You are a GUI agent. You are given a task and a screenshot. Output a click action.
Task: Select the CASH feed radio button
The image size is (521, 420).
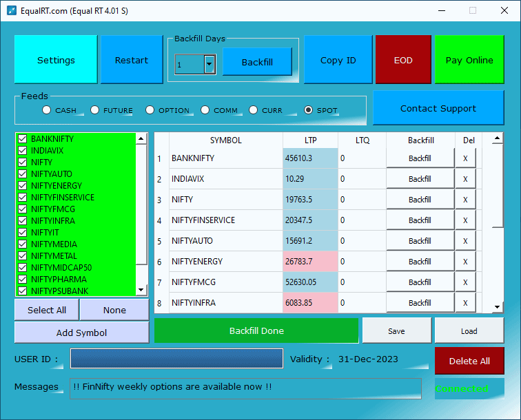pyautogui.click(x=47, y=110)
